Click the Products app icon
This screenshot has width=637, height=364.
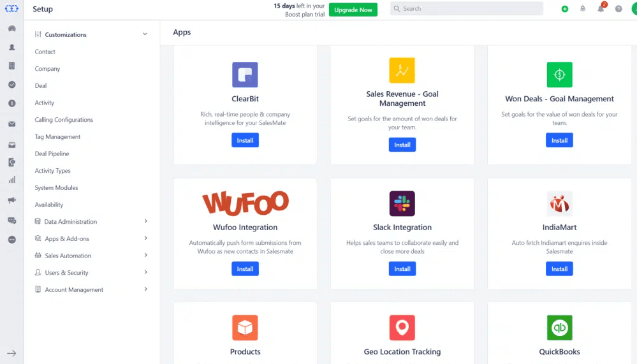pos(245,328)
